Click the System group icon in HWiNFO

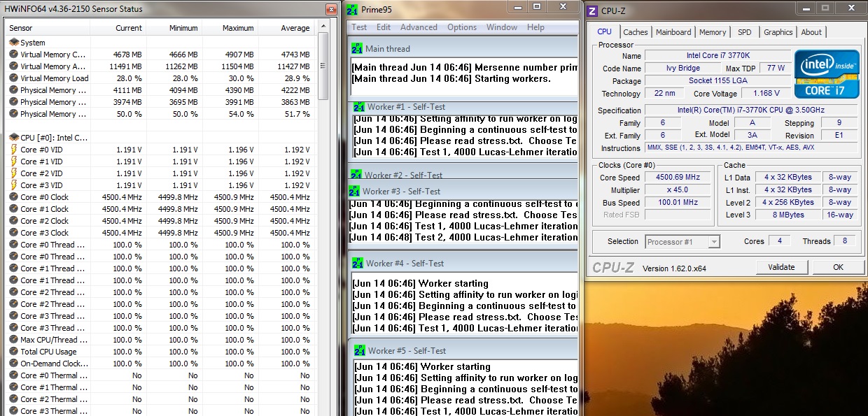[14, 43]
